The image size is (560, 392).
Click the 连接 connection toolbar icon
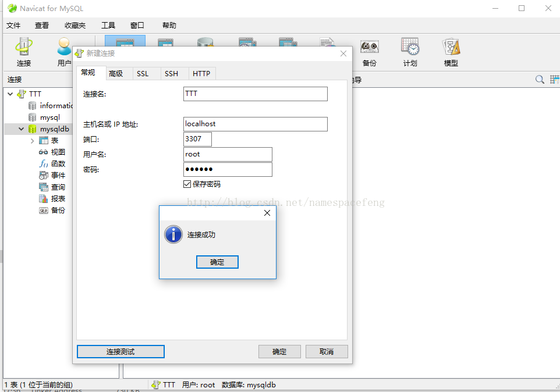pos(23,52)
